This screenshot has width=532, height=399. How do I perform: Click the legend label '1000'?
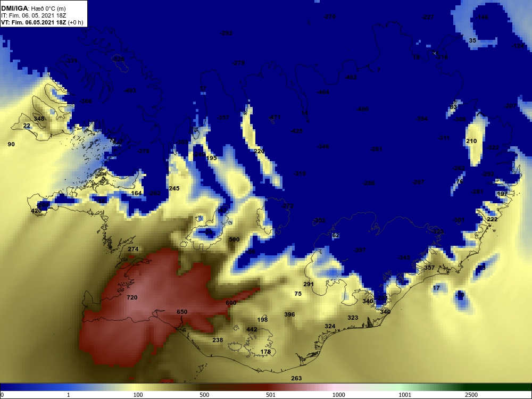click(338, 395)
